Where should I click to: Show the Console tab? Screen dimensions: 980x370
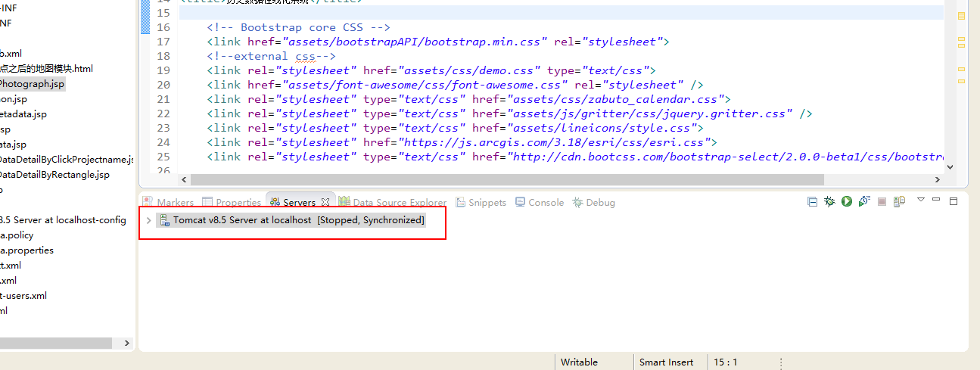point(540,202)
